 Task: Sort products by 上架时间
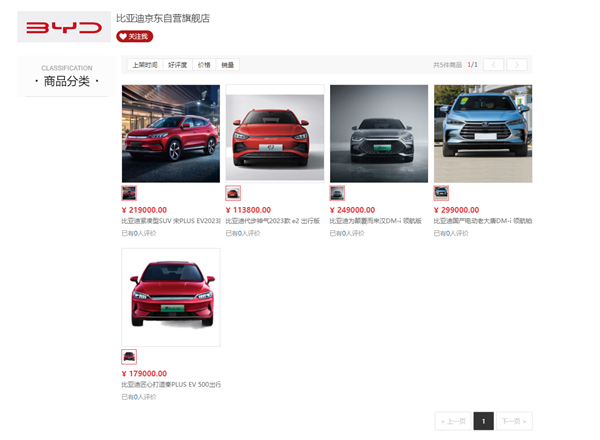point(145,65)
